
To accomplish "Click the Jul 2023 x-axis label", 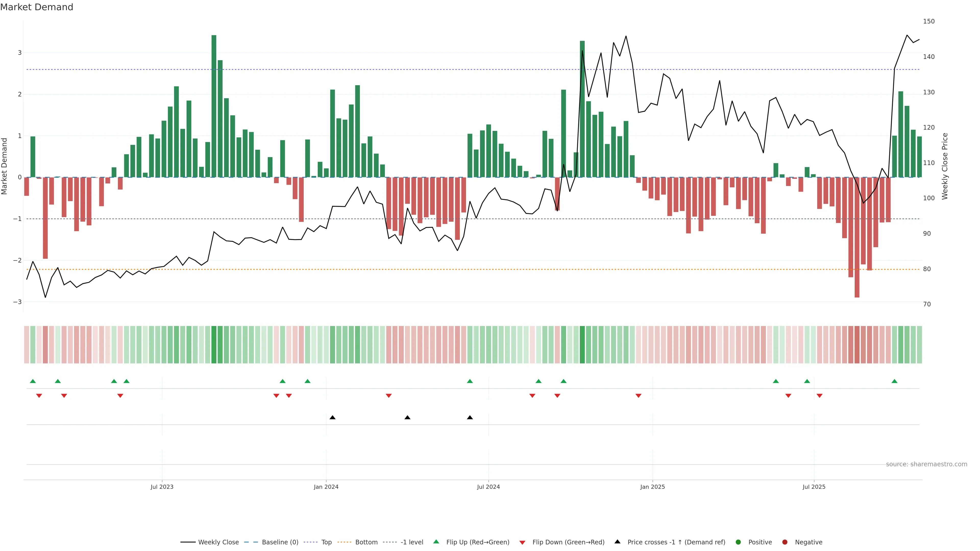I will point(162,487).
